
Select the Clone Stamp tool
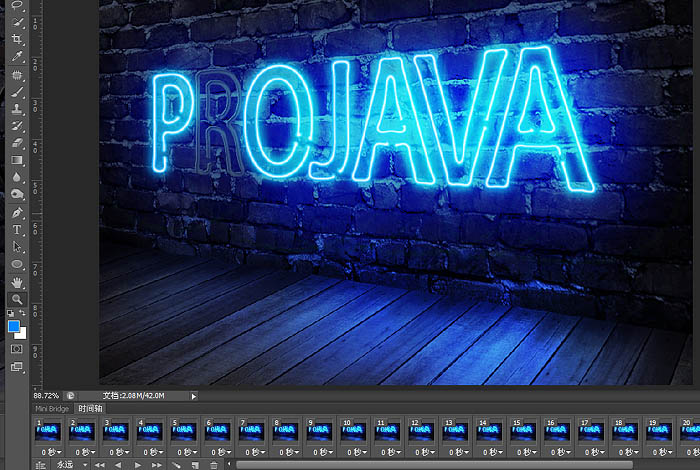(17, 109)
